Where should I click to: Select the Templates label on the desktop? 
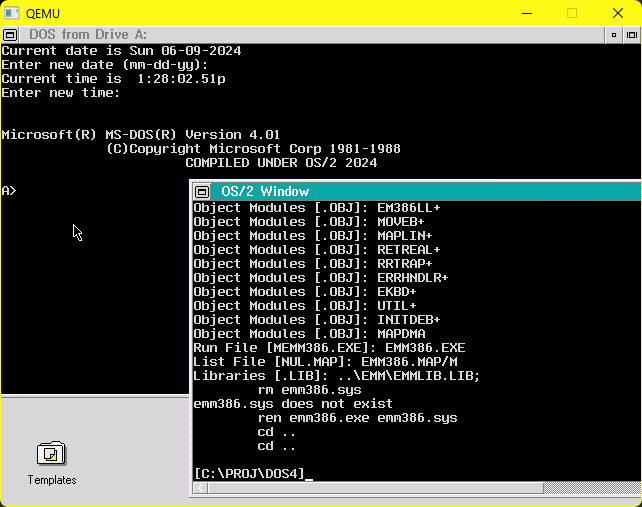pyautogui.click(x=52, y=480)
